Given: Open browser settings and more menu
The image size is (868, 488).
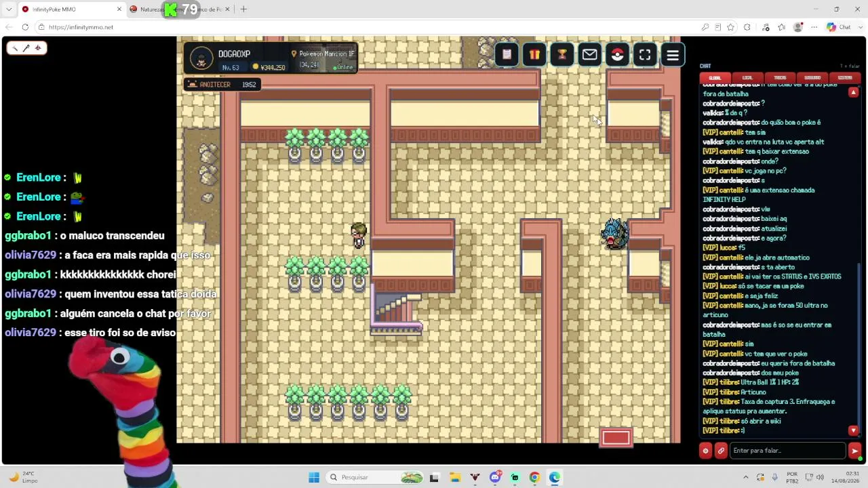Looking at the screenshot, I should pos(813,27).
